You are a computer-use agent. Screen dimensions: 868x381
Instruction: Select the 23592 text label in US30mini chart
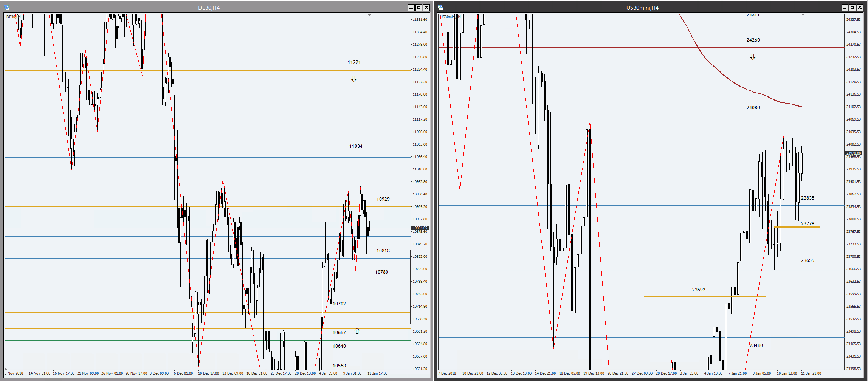pos(699,290)
